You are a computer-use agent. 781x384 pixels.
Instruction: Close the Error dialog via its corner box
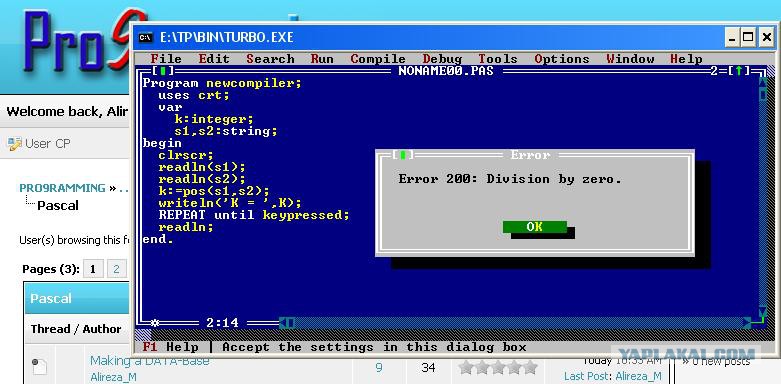point(403,155)
